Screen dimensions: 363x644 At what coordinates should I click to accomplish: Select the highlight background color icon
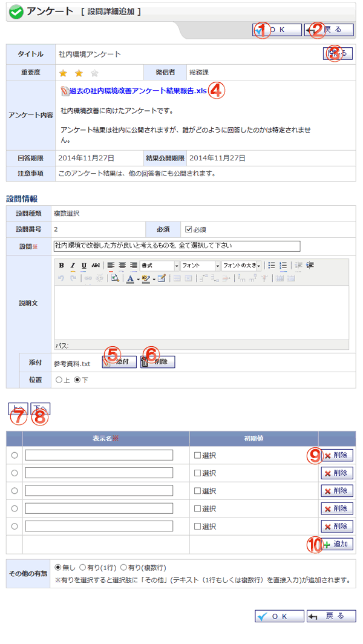tap(146, 278)
